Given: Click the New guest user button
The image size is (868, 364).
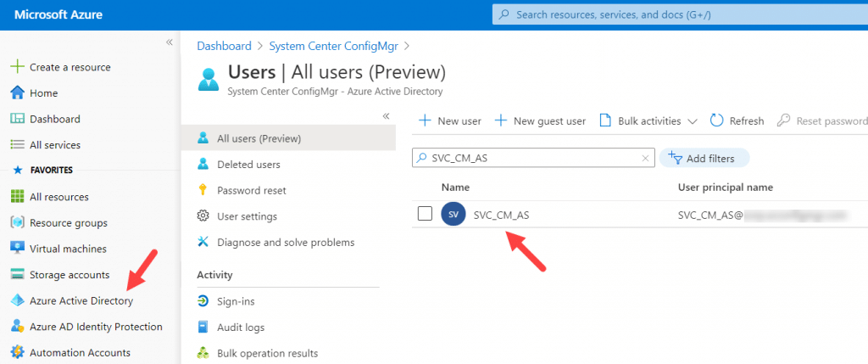Looking at the screenshot, I should click(540, 120).
